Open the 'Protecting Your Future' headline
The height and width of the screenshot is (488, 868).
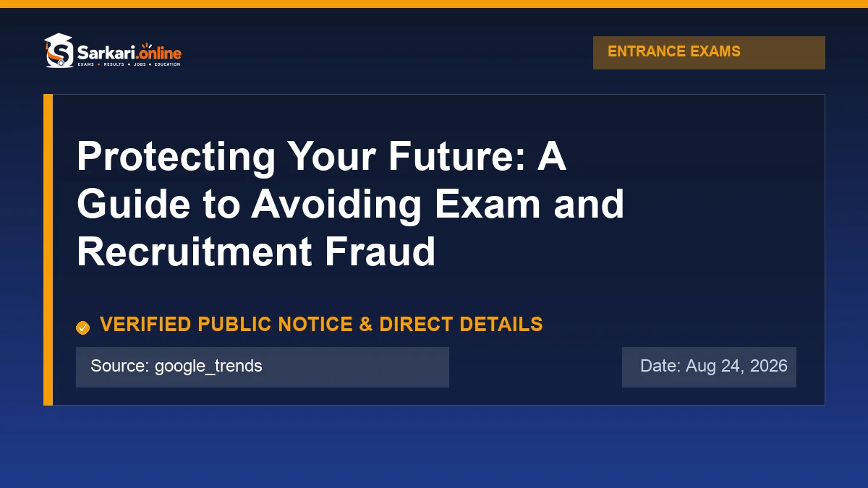click(x=321, y=158)
